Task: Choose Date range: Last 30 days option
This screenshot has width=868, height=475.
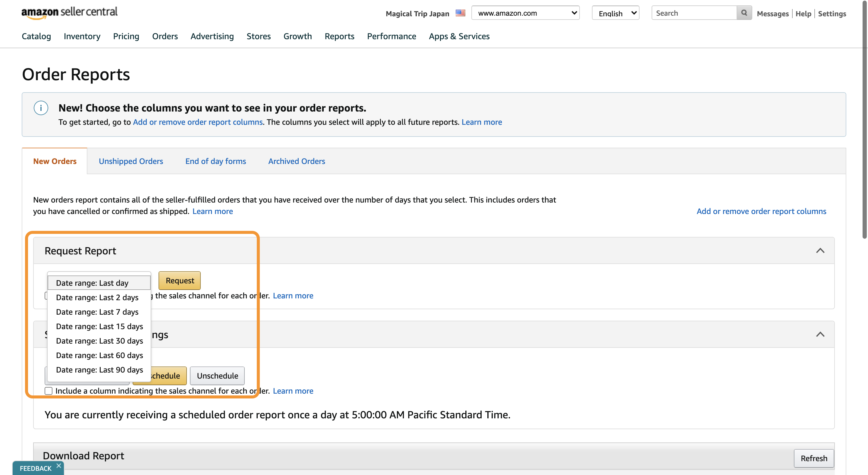Action: (99, 341)
